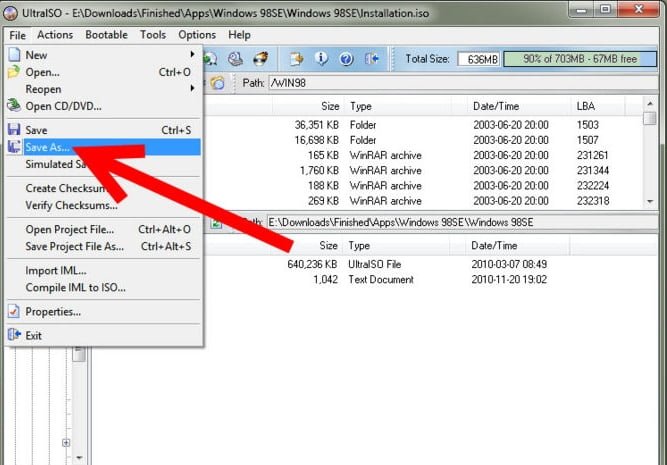
Task: Open the Bootable menu
Action: (106, 35)
